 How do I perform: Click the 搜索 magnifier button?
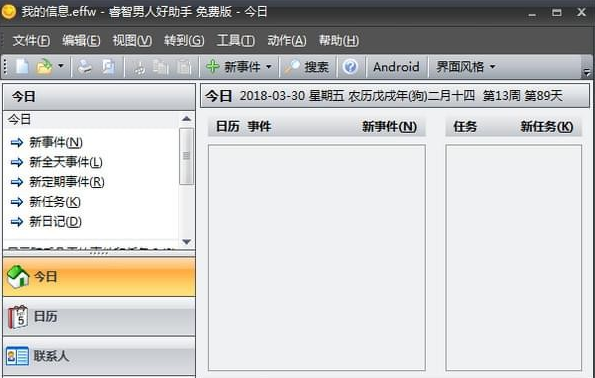[x=307, y=67]
